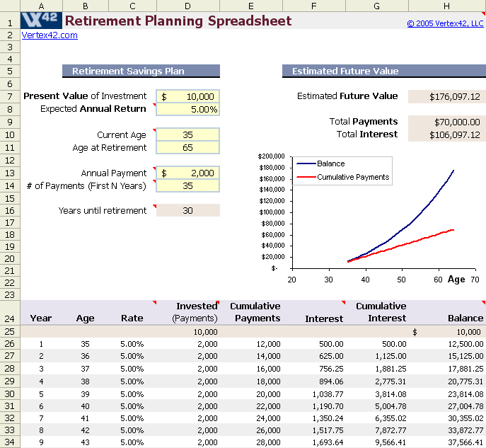Image resolution: width=486 pixels, height=448 pixels.
Task: Select the Total Payments value $70,000.00
Action: 447,122
